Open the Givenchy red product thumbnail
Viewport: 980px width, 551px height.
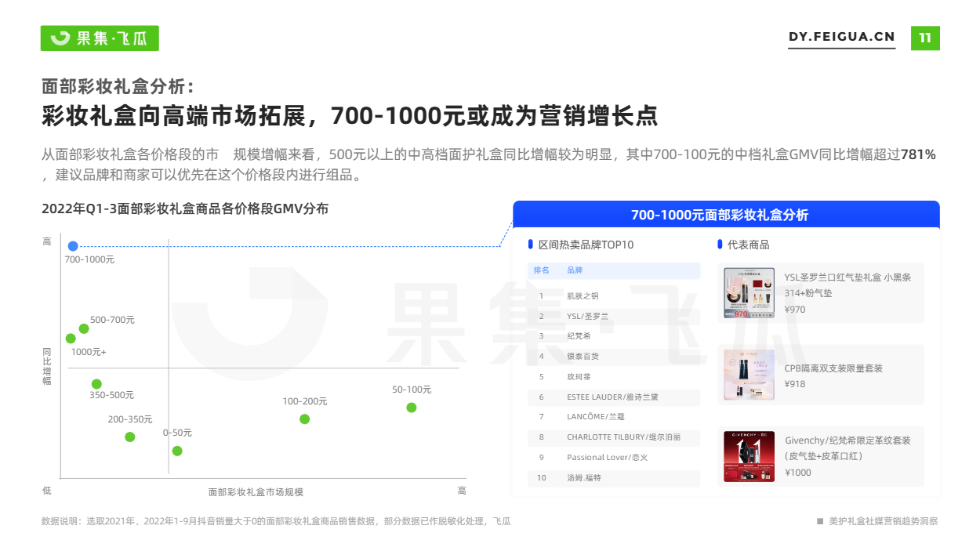(x=749, y=456)
